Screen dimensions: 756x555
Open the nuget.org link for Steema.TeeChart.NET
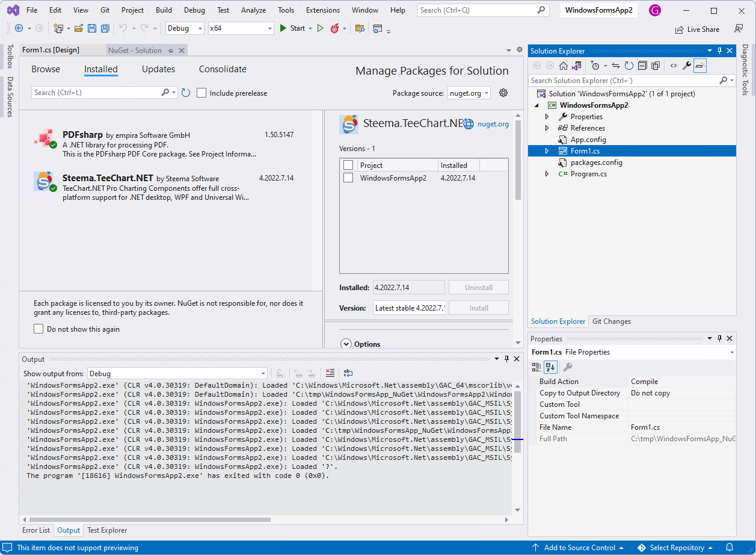point(493,124)
